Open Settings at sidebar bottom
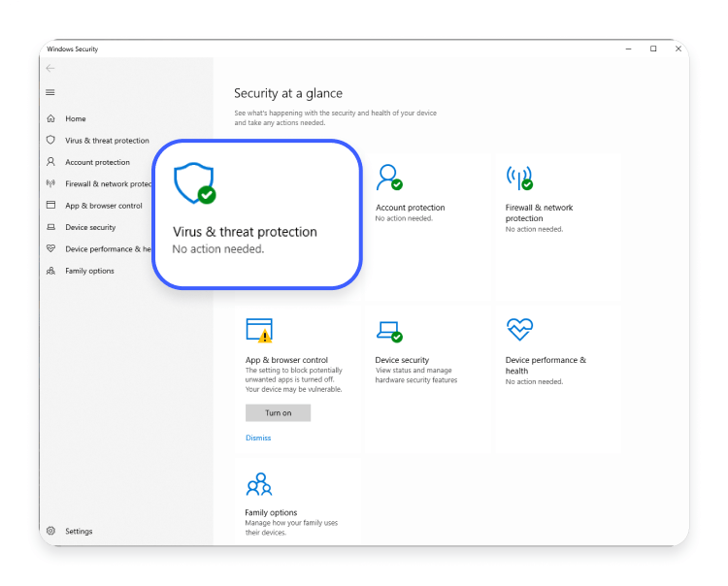Viewport: 728px width, 586px height. [x=79, y=531]
